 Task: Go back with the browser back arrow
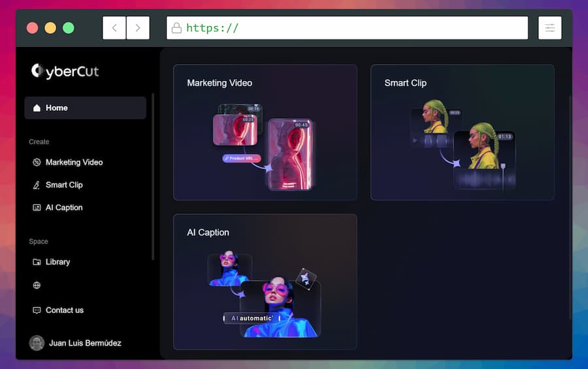[114, 27]
